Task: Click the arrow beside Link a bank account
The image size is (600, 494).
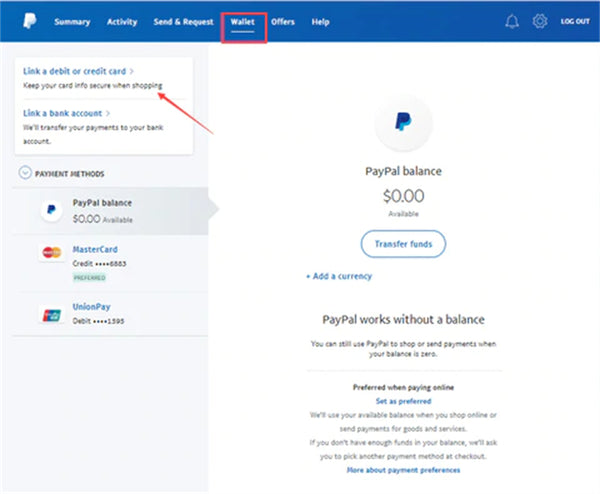Action: [108, 113]
